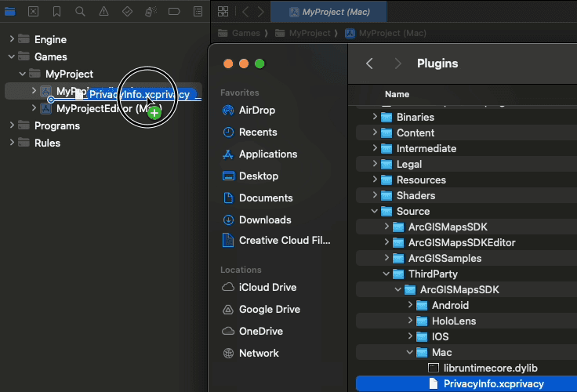This screenshot has width=577, height=392.
Task: Select the ArcGISSamples folder row
Action: tap(466, 259)
